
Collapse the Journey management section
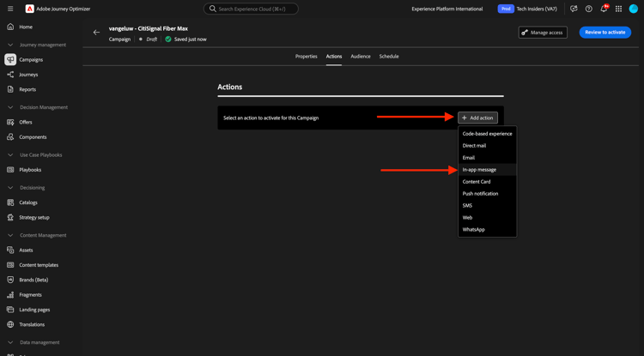[x=10, y=45]
